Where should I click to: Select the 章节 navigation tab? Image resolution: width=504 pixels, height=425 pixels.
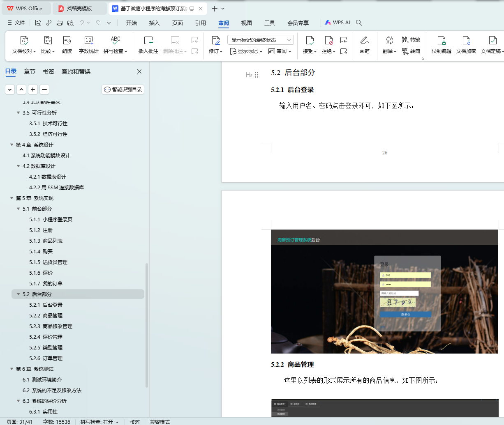[30, 71]
